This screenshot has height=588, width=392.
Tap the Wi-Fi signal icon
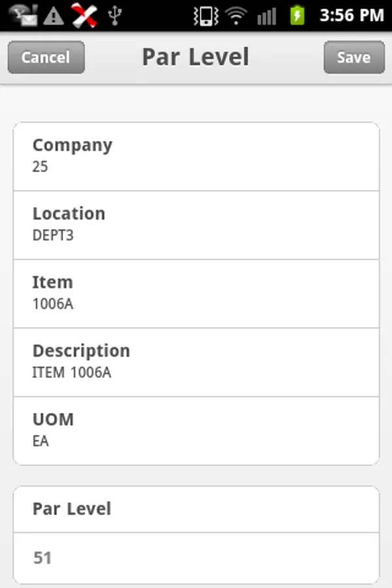point(236,16)
